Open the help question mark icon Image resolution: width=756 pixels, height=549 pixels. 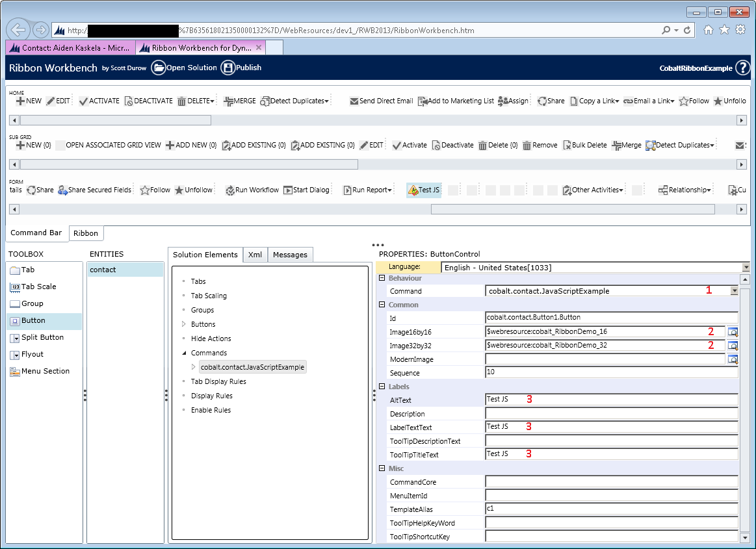click(742, 68)
